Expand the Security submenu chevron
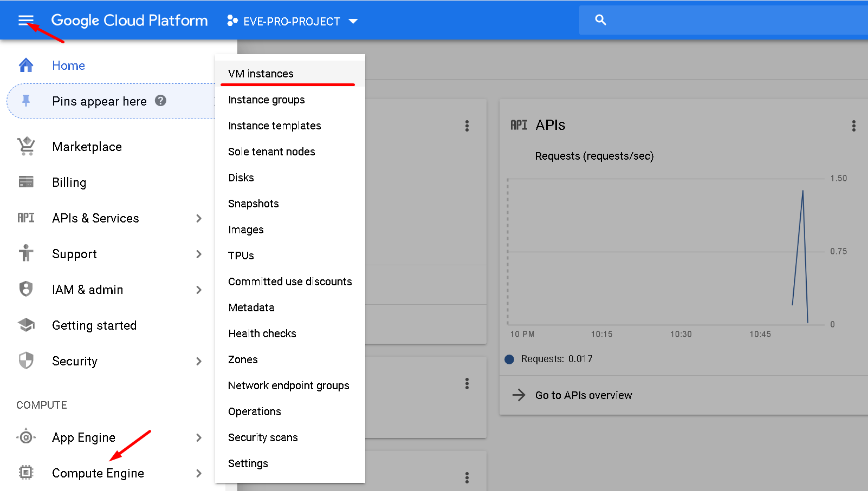Screen dimensions: 868x491 click(x=199, y=361)
